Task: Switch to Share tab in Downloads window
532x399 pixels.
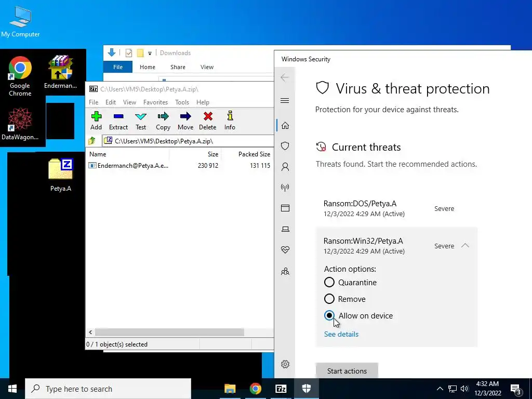Action: [178, 67]
